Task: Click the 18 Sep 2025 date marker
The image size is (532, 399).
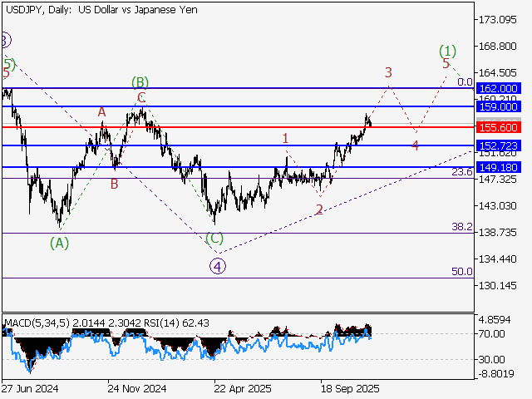Action: point(350,388)
